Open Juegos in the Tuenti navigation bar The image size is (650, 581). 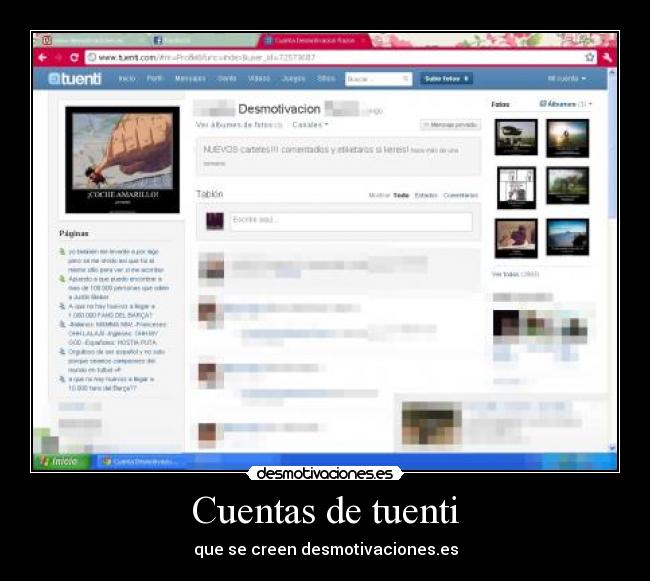293,78
